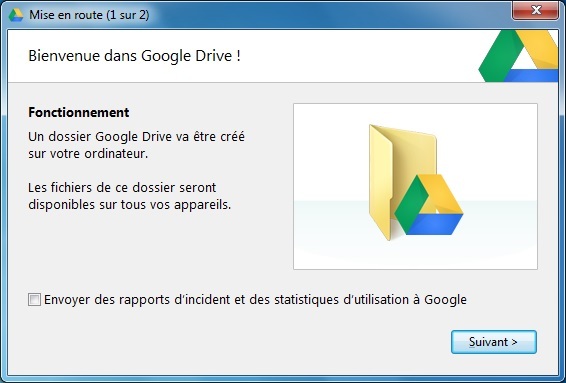Viewport: 566px width, 383px height.
Task: Click the bold 'Fonctionnement' heading
Action: (x=79, y=112)
